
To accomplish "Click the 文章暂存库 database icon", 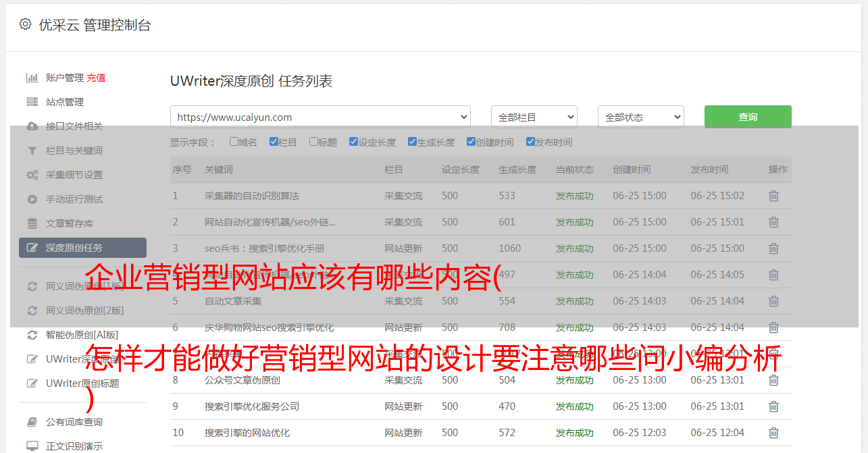I will [32, 223].
